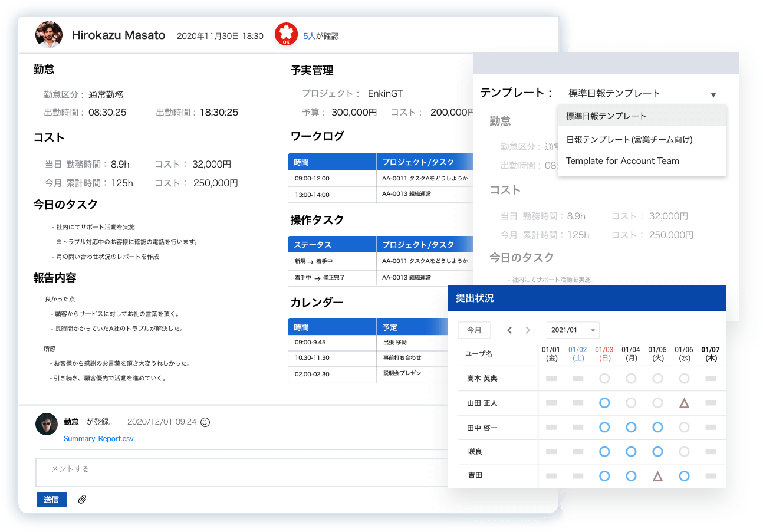Click the 送信 send button
The height and width of the screenshot is (532, 763).
[51, 500]
